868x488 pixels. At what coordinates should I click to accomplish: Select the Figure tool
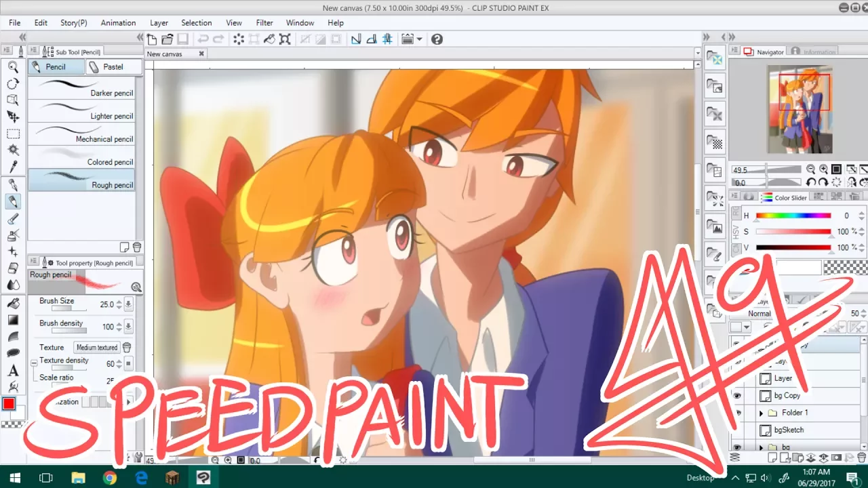tap(13, 337)
